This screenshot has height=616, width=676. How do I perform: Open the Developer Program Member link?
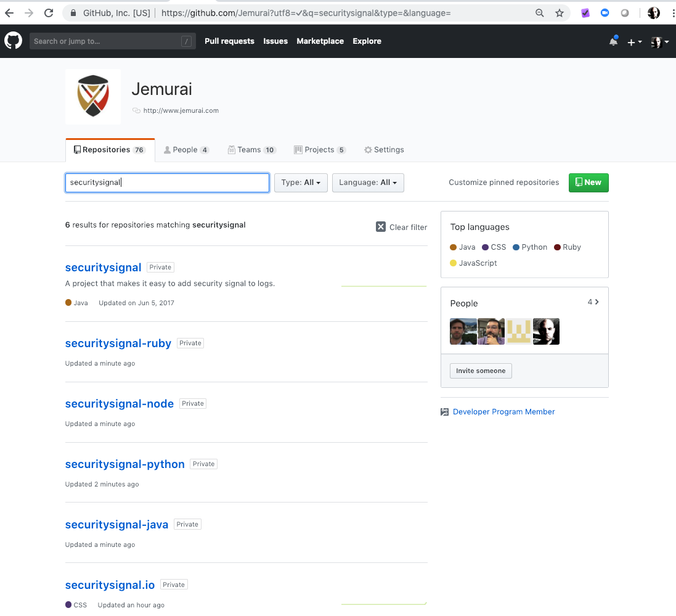(503, 412)
